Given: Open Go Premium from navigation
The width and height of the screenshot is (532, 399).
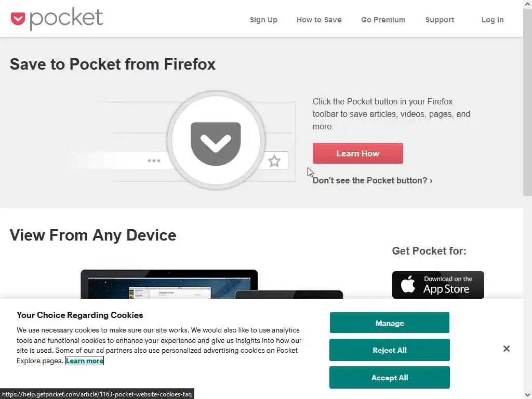Looking at the screenshot, I should [x=383, y=20].
